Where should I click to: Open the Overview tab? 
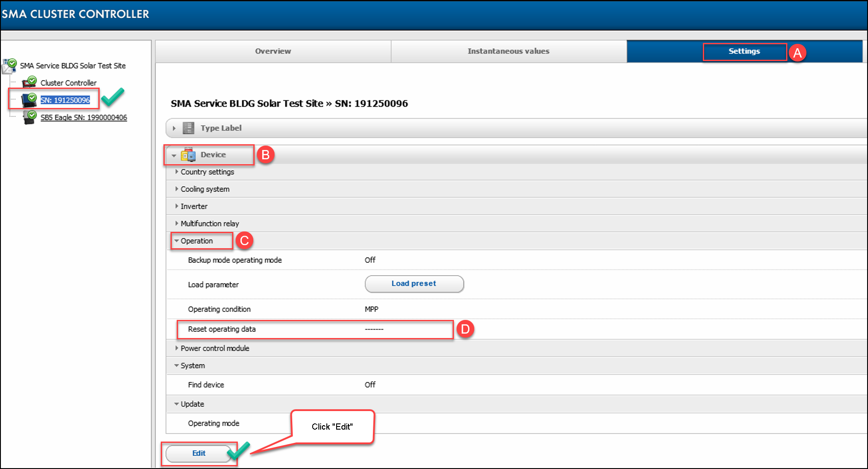point(273,51)
